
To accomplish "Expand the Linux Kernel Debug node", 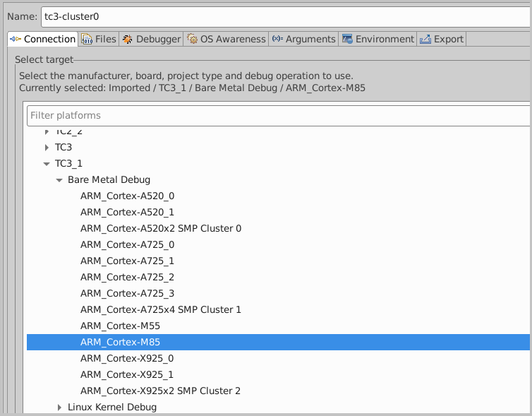I will coord(60,408).
